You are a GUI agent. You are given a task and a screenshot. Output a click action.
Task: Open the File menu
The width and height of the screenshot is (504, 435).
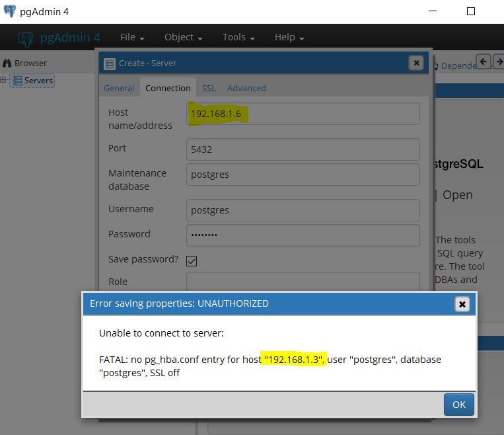coord(132,37)
